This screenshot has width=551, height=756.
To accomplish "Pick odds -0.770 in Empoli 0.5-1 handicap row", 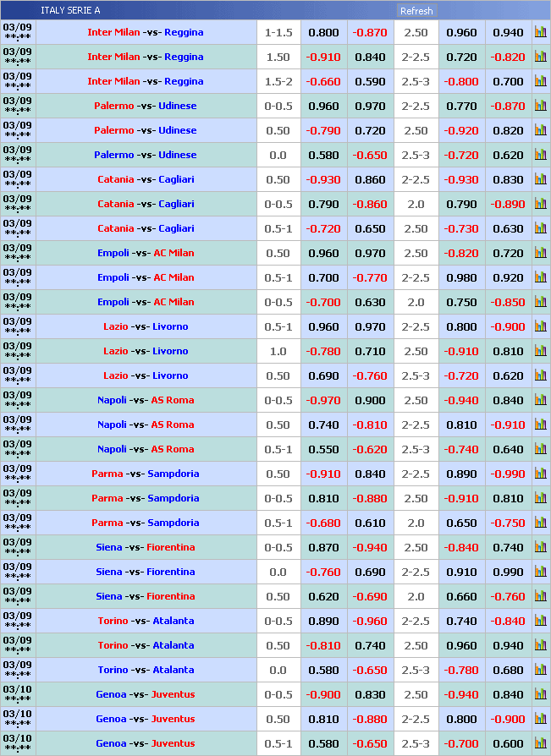I will (370, 277).
